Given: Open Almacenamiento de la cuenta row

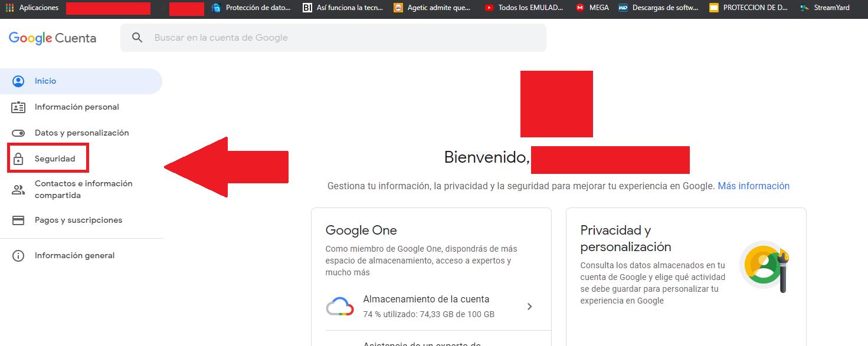Looking at the screenshot, I should [x=431, y=307].
